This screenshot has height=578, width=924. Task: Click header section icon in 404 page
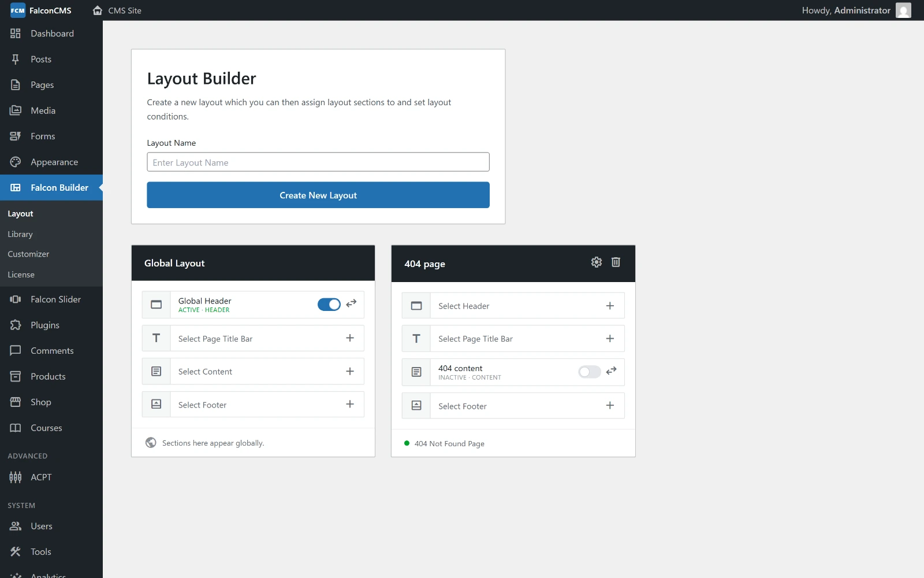416,306
